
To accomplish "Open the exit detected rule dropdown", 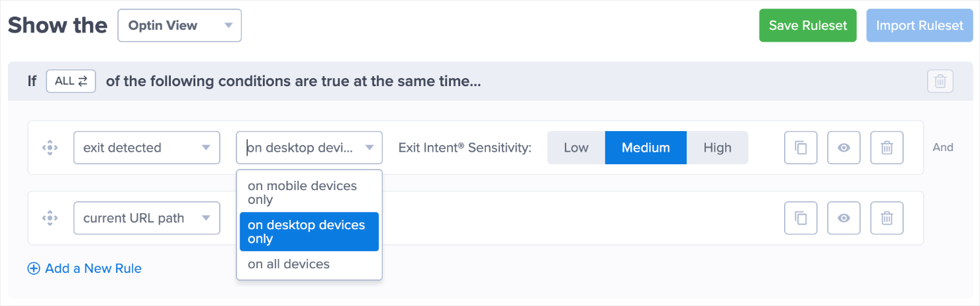I will point(146,148).
